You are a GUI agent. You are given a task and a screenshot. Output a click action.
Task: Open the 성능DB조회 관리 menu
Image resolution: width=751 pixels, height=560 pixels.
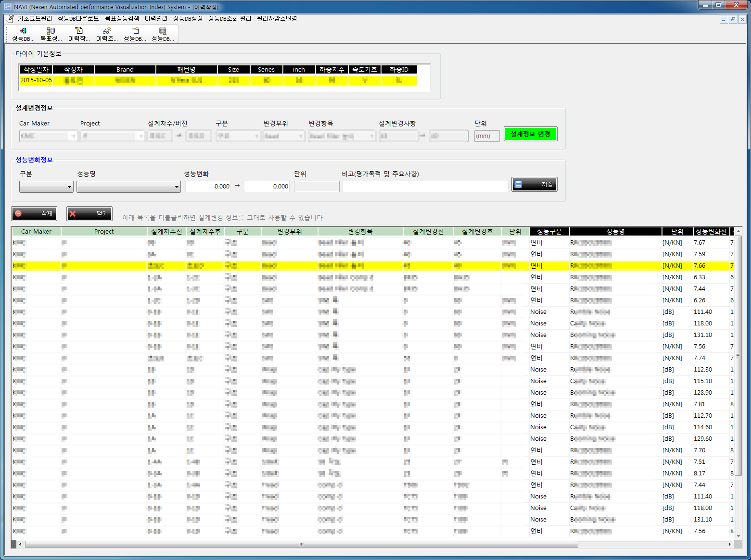pyautogui.click(x=229, y=18)
